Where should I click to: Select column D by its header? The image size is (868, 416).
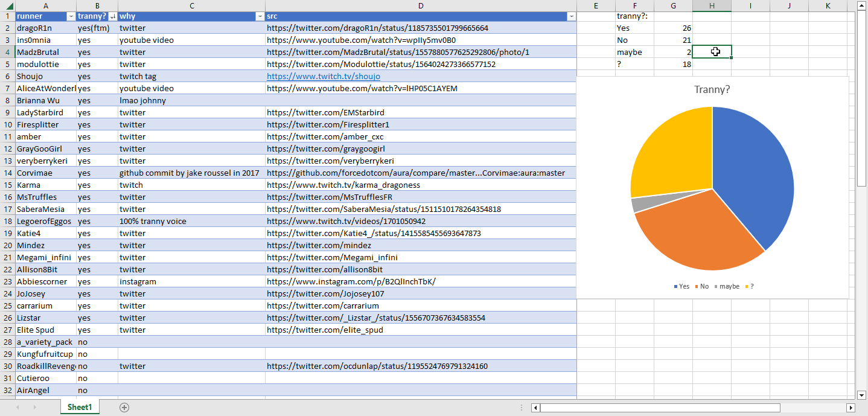coord(421,5)
